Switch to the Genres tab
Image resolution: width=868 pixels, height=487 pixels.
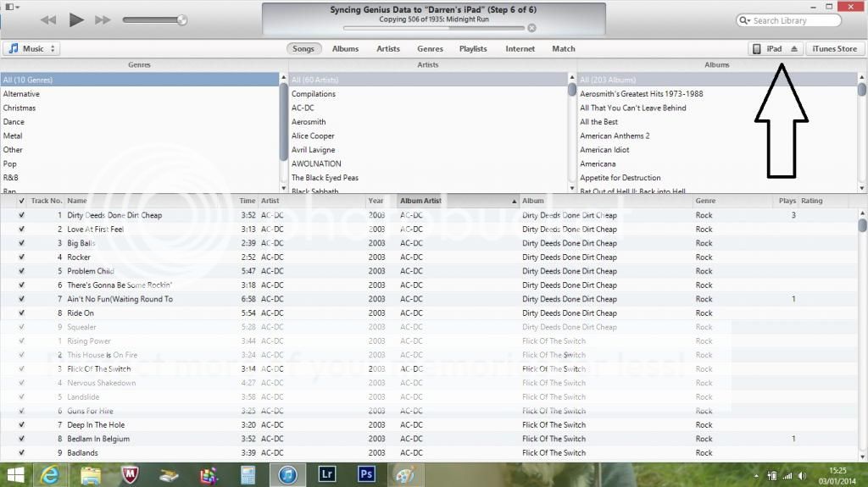point(430,49)
